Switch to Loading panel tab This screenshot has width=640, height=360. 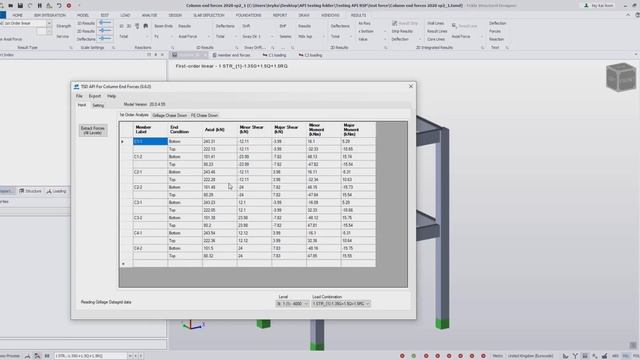[56, 191]
